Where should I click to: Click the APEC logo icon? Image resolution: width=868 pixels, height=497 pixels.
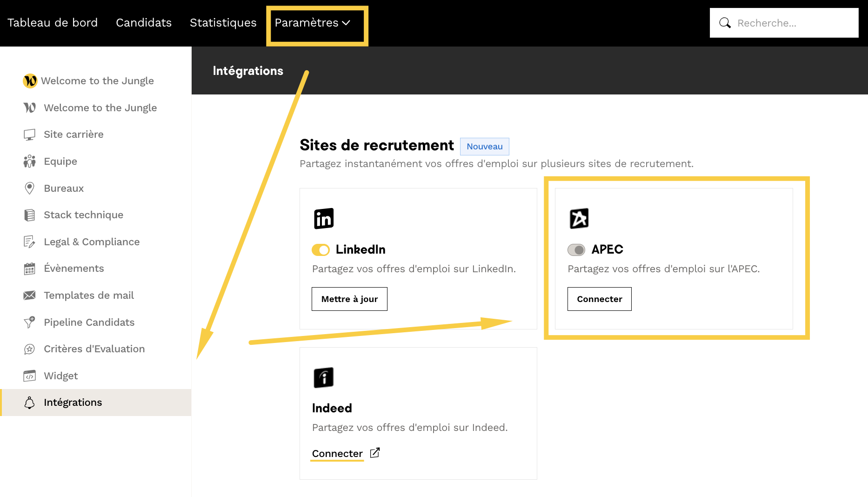(x=579, y=219)
